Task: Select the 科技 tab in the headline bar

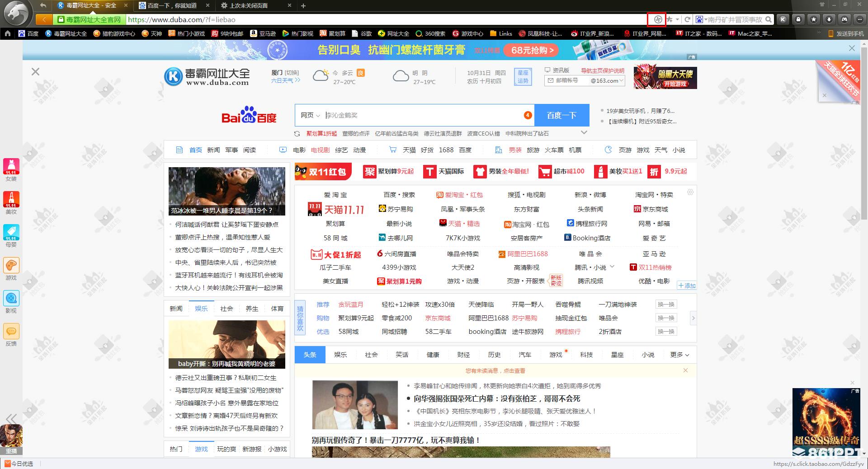Action: (586, 355)
